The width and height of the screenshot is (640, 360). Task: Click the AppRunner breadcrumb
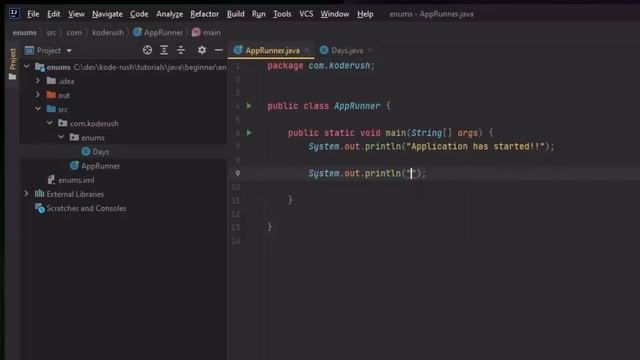click(158, 32)
